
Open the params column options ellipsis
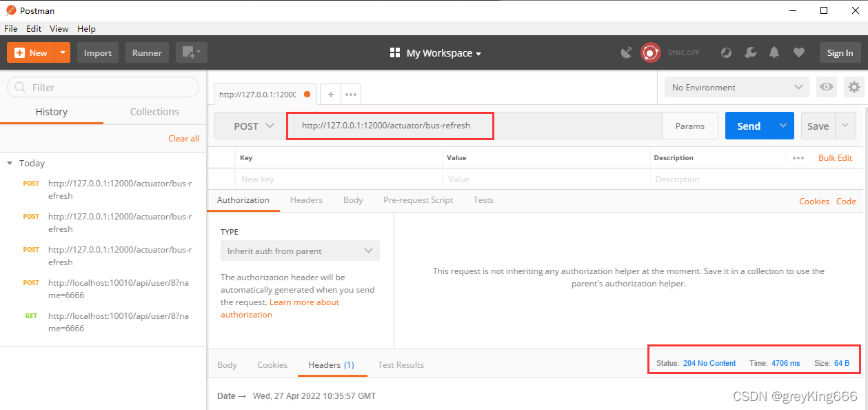(798, 158)
